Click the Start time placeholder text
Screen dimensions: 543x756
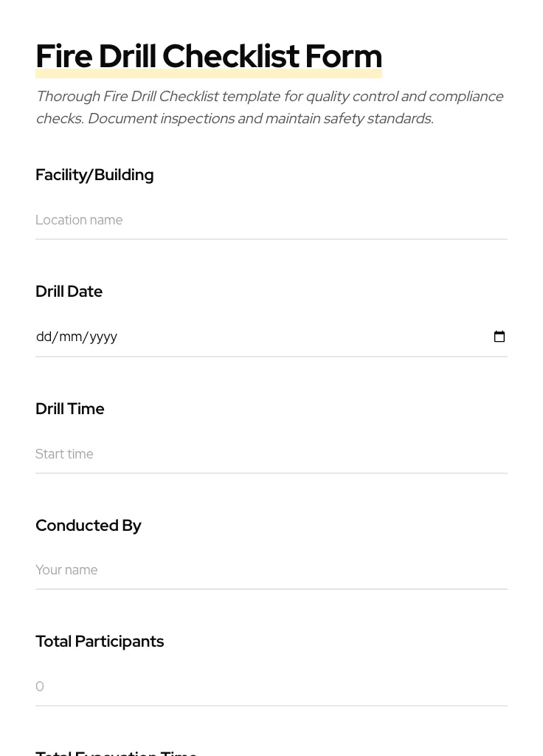click(64, 454)
